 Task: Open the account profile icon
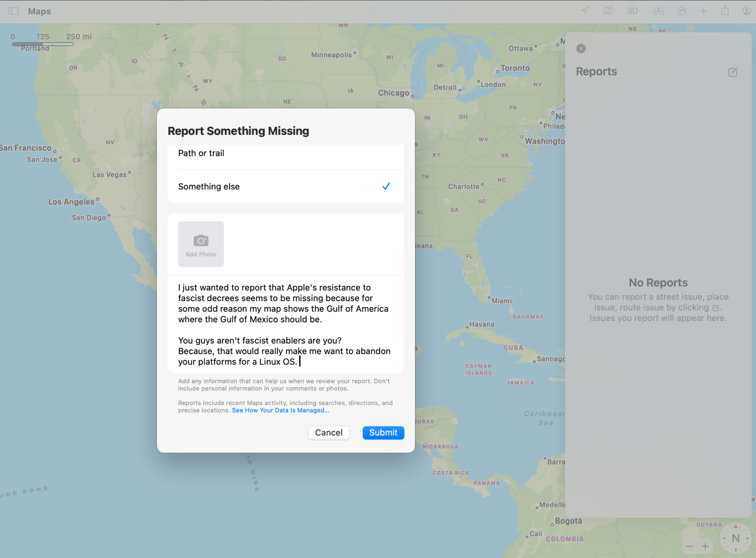pos(746,11)
